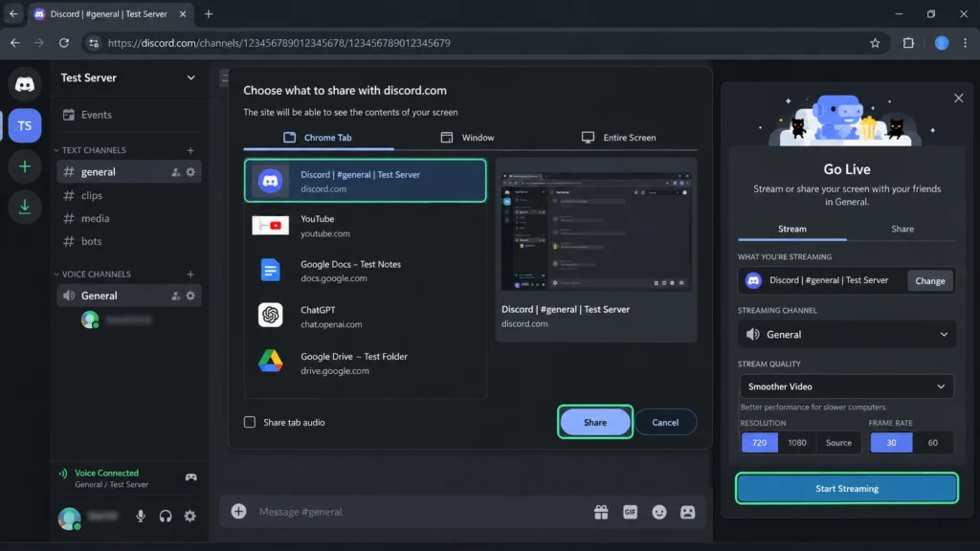
Task: Add a server with plus icon
Action: 24,166
